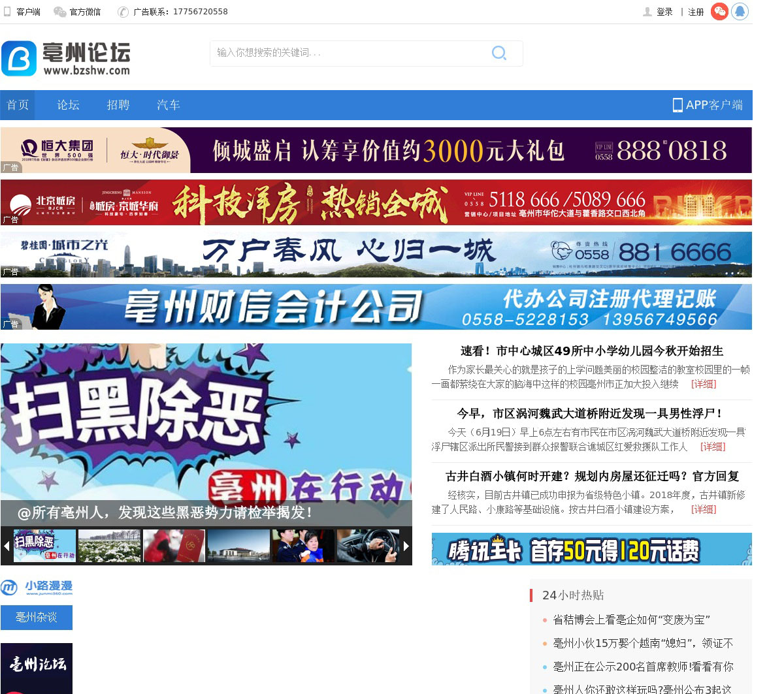Click the red WeChat login icon
This screenshot has width=784, height=694.
pos(720,11)
